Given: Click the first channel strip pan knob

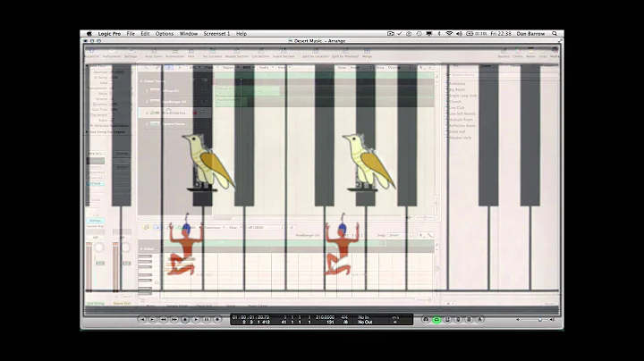Looking at the screenshot, I should tap(99, 248).
